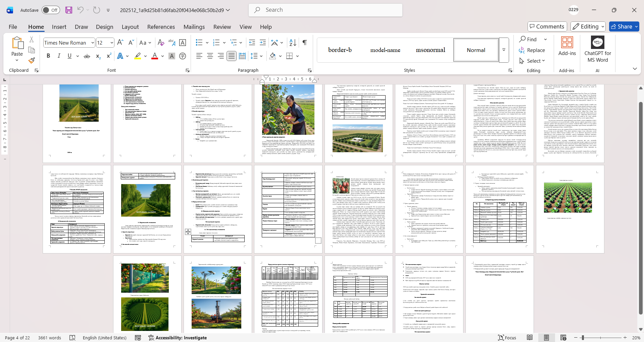Toggle Italic formatting
Screen dimensions: 644x342
(x=59, y=56)
